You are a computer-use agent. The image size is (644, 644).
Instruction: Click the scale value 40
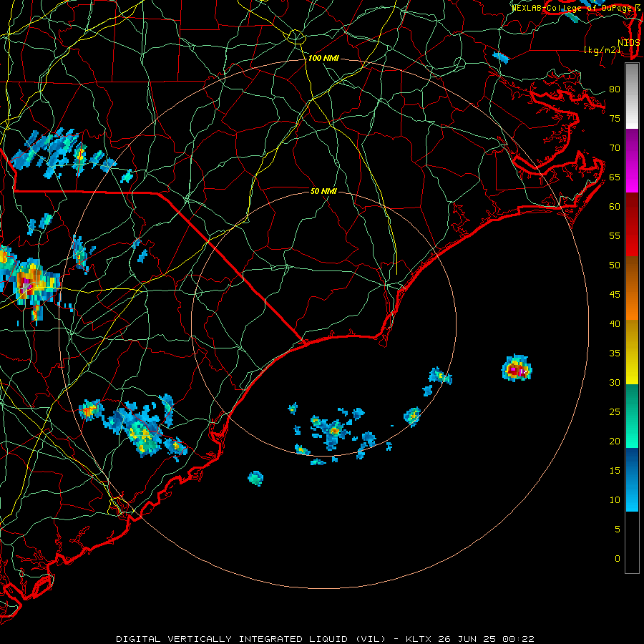pyautogui.click(x=615, y=323)
